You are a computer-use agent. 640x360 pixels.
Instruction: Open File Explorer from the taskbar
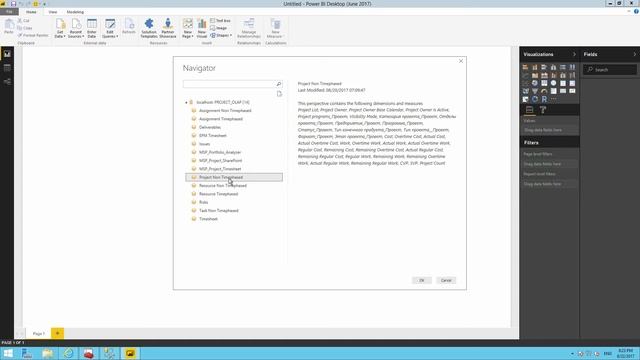(48, 353)
